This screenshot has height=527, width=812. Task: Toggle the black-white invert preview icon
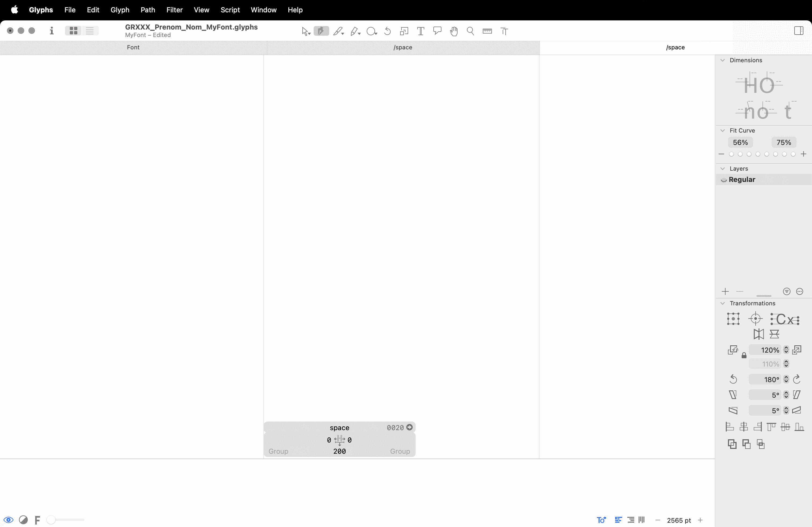coord(24,520)
